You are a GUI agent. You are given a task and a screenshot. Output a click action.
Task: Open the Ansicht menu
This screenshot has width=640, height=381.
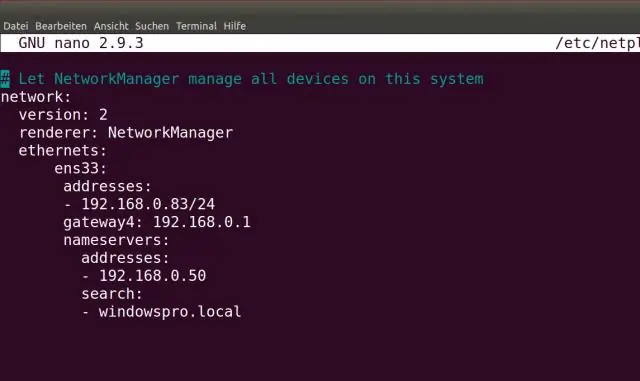[111, 26]
